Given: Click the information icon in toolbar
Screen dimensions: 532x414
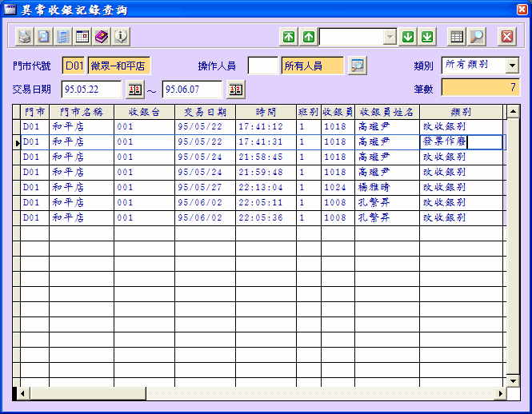Looking at the screenshot, I should pos(121,36).
